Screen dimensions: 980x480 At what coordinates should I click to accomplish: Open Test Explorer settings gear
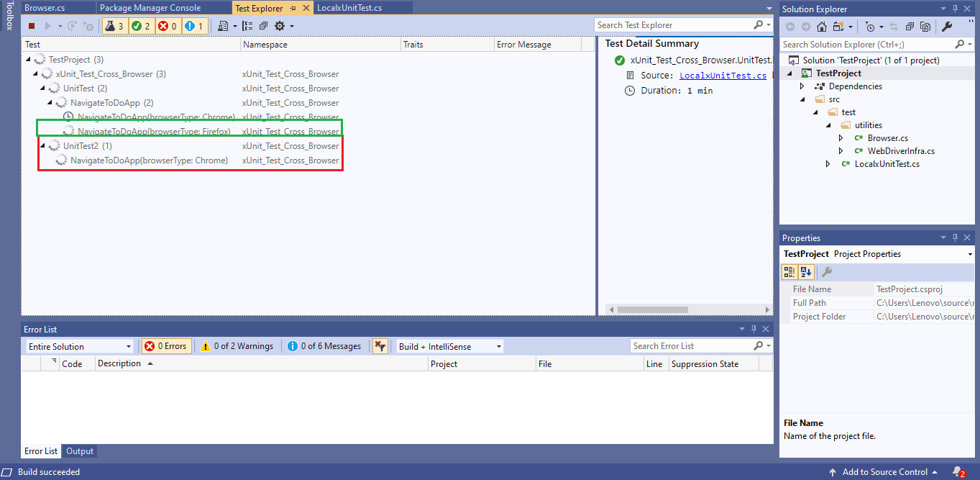click(x=280, y=25)
